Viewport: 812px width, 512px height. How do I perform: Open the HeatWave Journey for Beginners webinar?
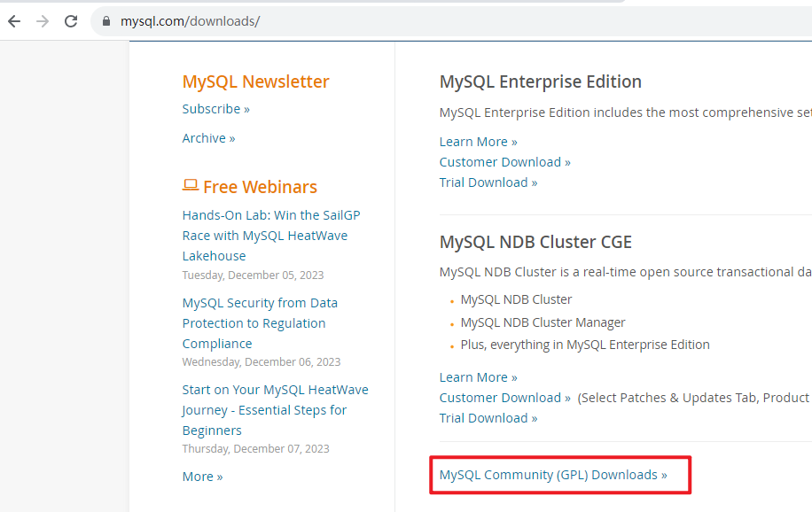coord(274,409)
